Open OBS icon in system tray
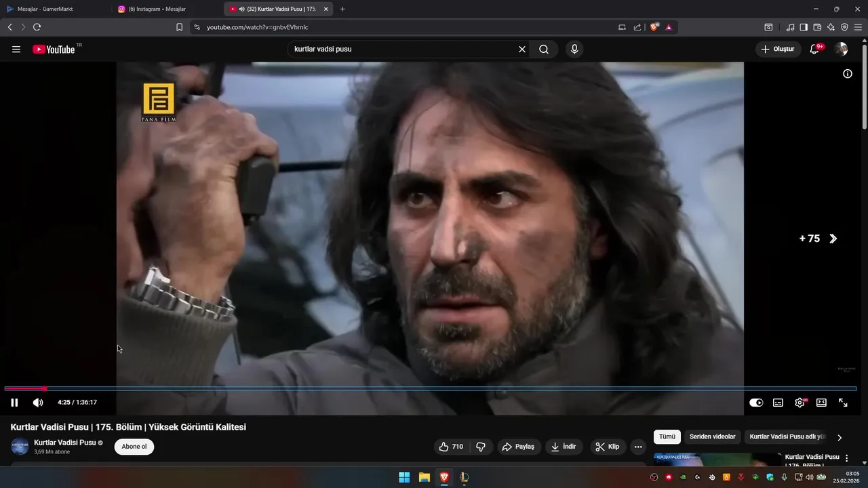The image size is (868, 488). tap(654, 477)
